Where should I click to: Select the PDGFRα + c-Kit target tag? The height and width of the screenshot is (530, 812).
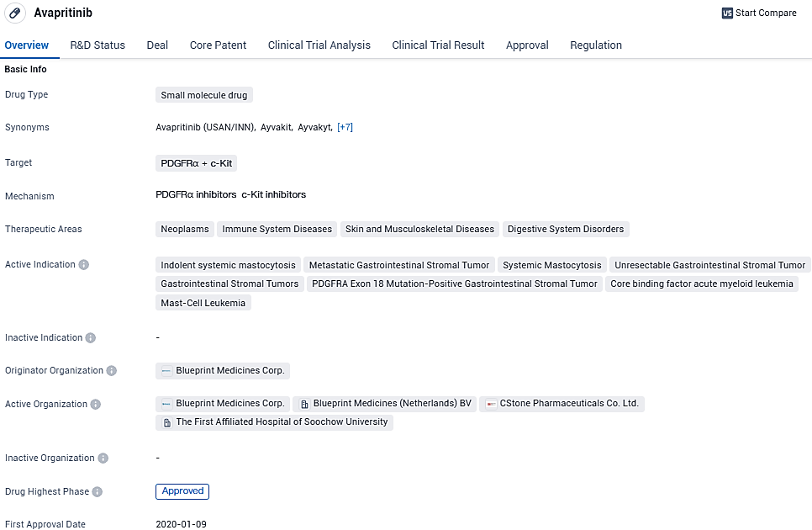point(196,164)
